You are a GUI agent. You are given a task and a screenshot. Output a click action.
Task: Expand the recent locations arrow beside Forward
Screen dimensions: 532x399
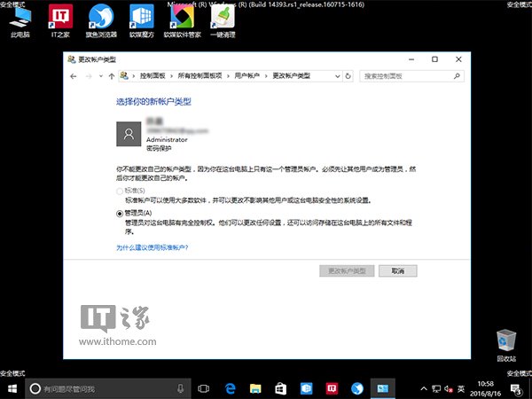point(99,76)
